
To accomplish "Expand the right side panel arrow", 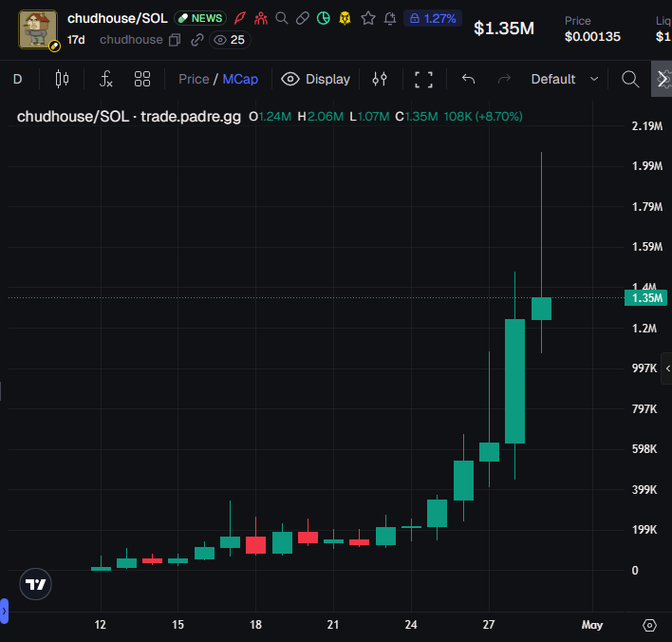I will pos(667,368).
